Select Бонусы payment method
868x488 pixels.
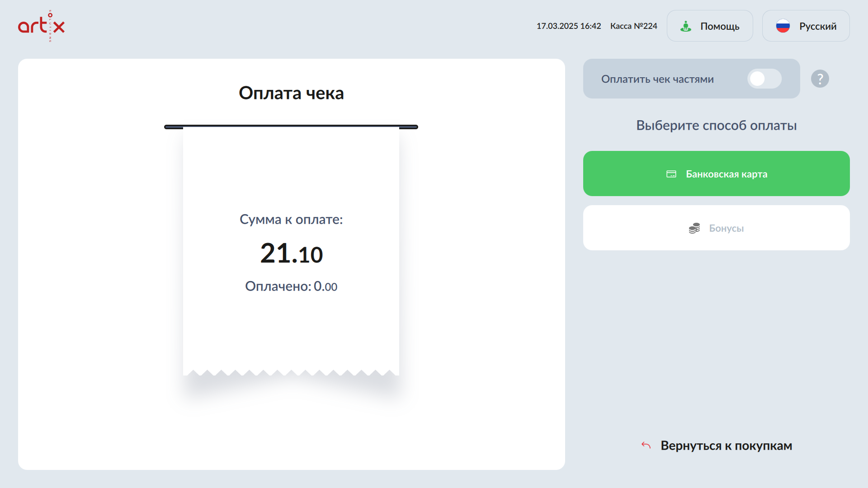(717, 228)
